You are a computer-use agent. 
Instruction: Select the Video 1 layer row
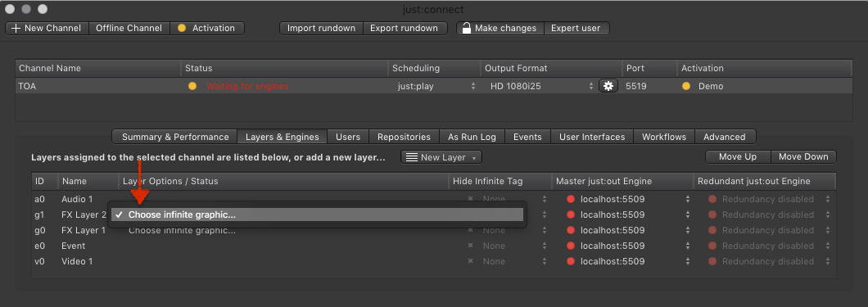coord(433,261)
